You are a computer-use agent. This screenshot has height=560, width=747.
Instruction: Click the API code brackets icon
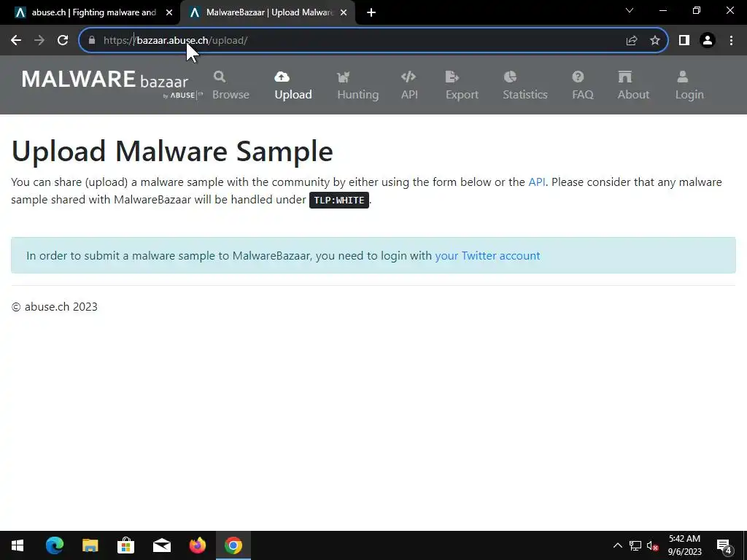(x=409, y=77)
